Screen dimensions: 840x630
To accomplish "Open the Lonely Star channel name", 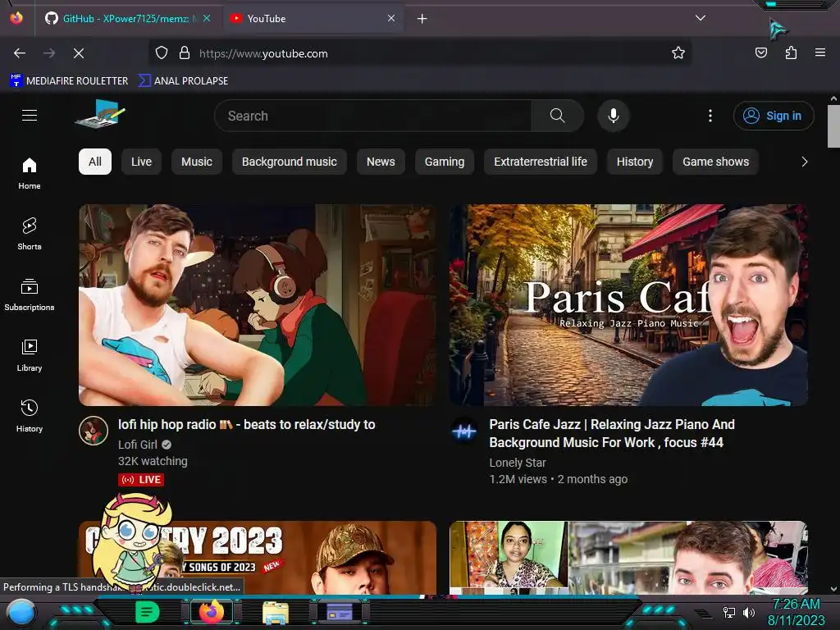I will [518, 463].
